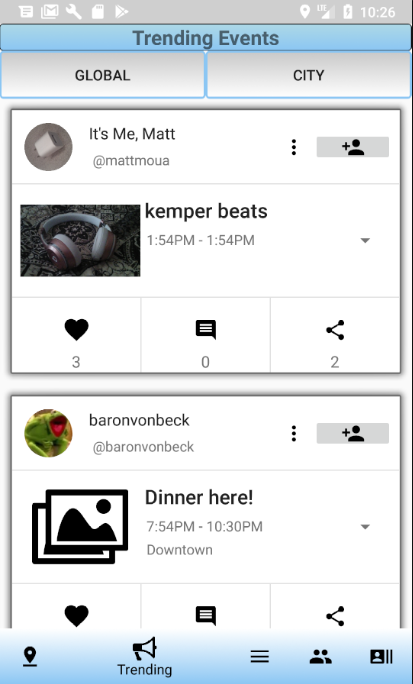Open more options for baronvonbeck post
Image resolution: width=413 pixels, height=684 pixels.
(294, 434)
